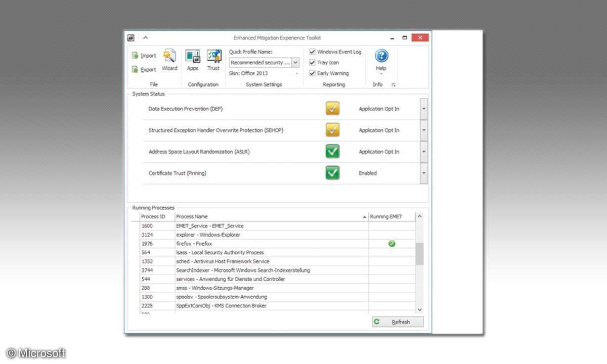Minimize the EMET window
Viewport: 607px width, 364px height.
coord(392,37)
